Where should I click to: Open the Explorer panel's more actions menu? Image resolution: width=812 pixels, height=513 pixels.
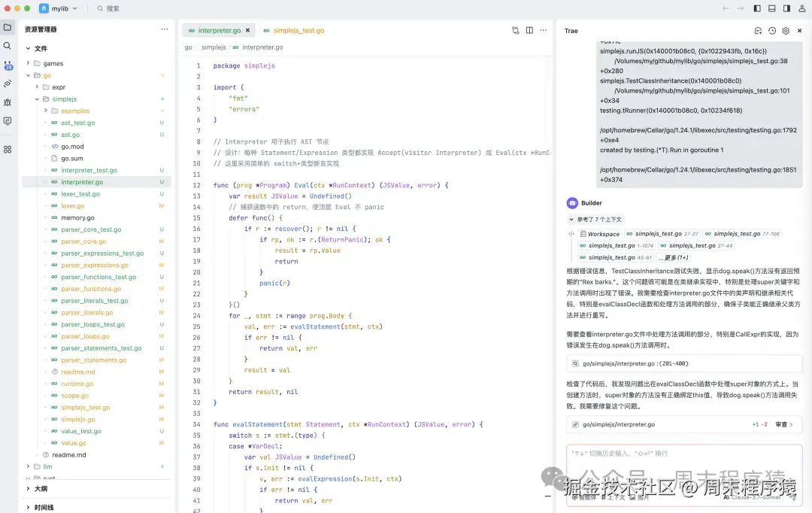pos(164,29)
